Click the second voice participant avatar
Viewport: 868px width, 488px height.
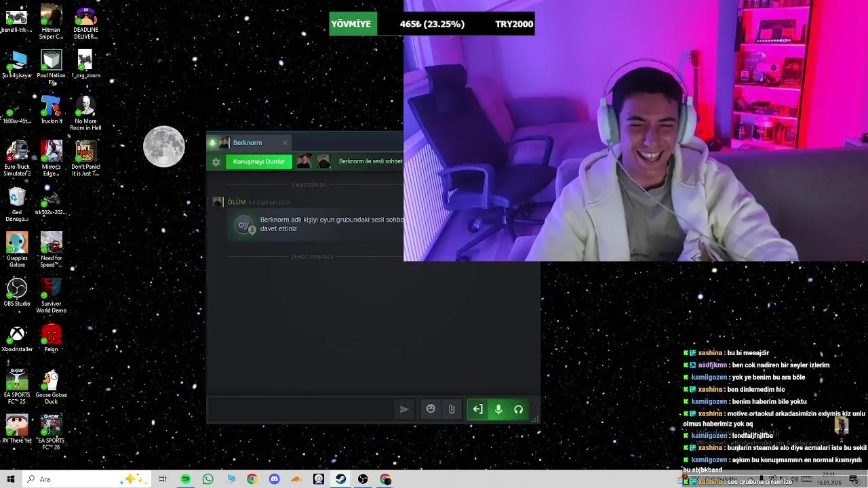click(x=324, y=161)
